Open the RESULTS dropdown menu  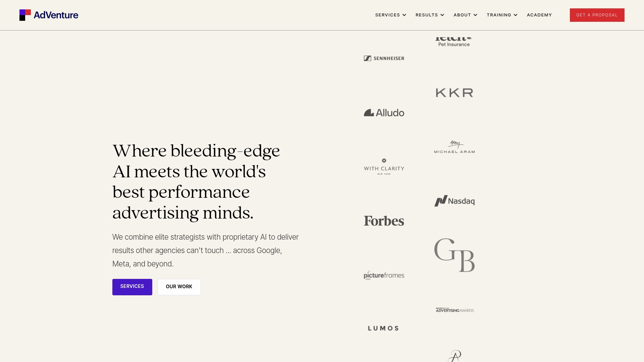(x=429, y=15)
